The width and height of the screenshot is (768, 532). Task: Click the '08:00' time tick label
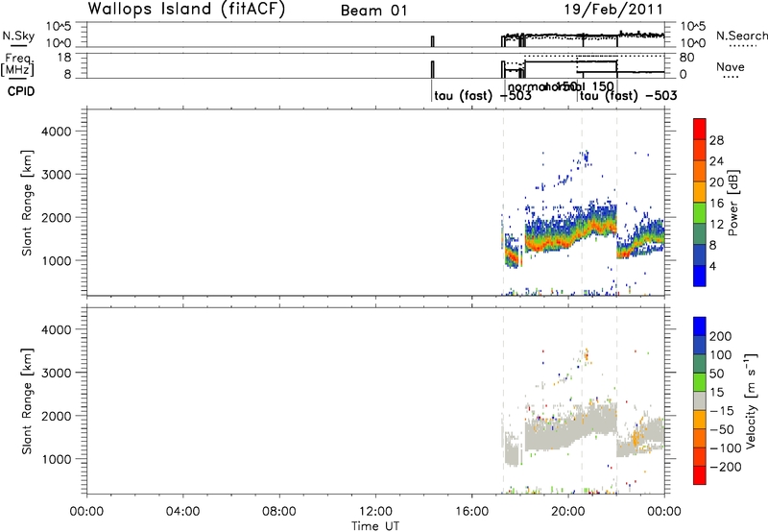(x=279, y=512)
